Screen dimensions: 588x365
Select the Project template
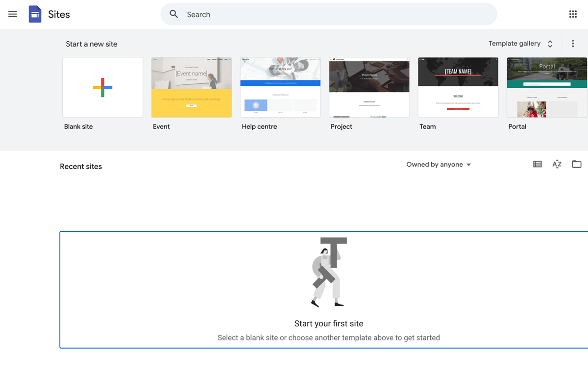369,87
